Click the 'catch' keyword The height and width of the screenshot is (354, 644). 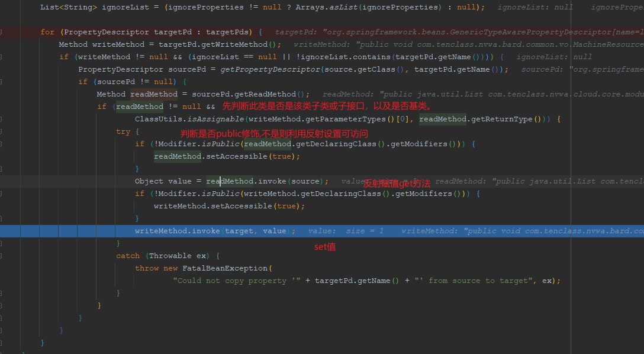click(128, 256)
